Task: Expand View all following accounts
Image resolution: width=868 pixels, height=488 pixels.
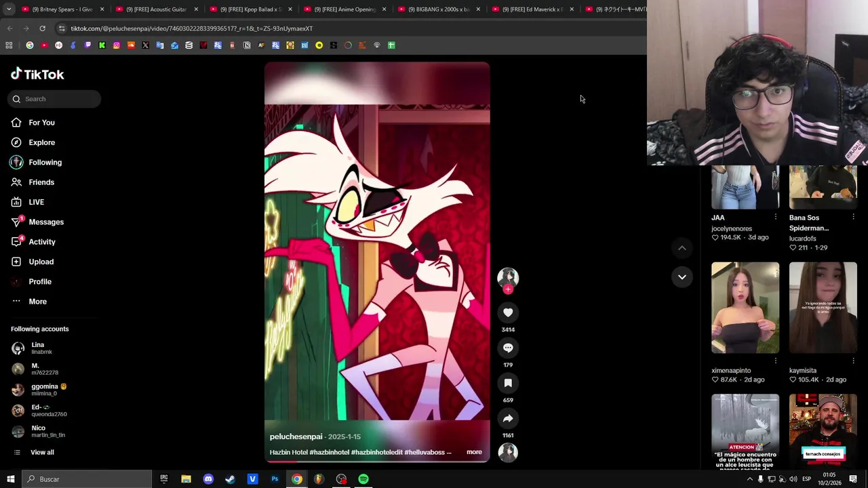Action: (34, 452)
